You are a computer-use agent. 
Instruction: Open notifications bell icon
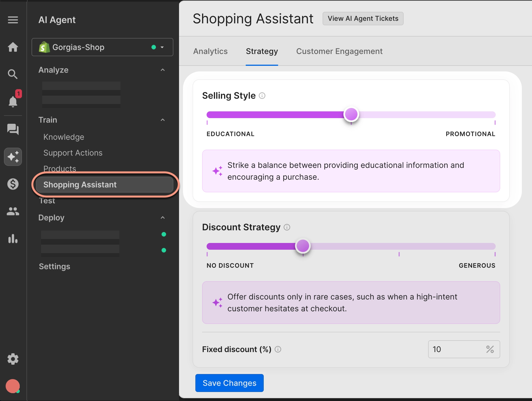click(x=13, y=101)
